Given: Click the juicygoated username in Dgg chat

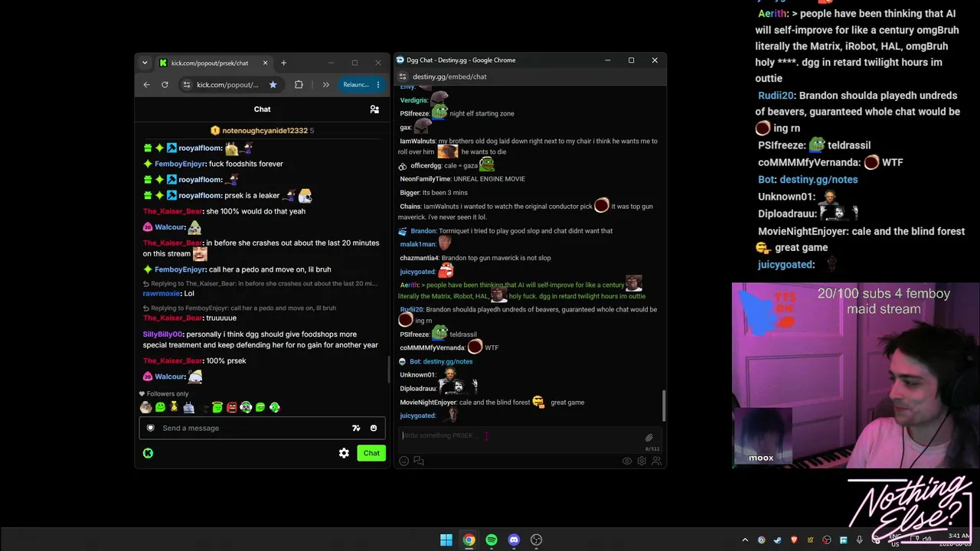Looking at the screenshot, I should pyautogui.click(x=417, y=416).
